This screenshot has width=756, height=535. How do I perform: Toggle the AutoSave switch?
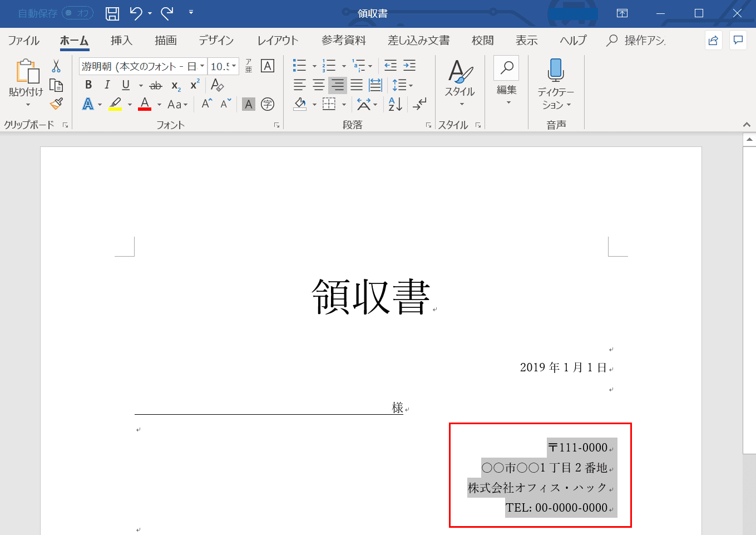tap(77, 13)
